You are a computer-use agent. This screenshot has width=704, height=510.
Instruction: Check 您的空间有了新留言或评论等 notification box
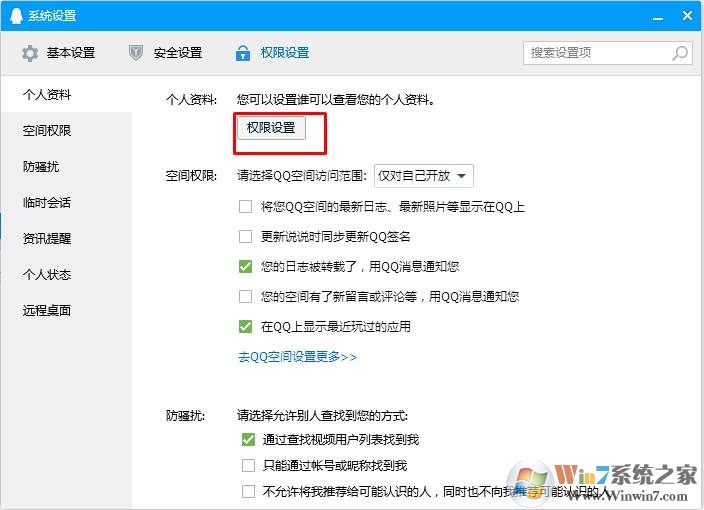[245, 296]
